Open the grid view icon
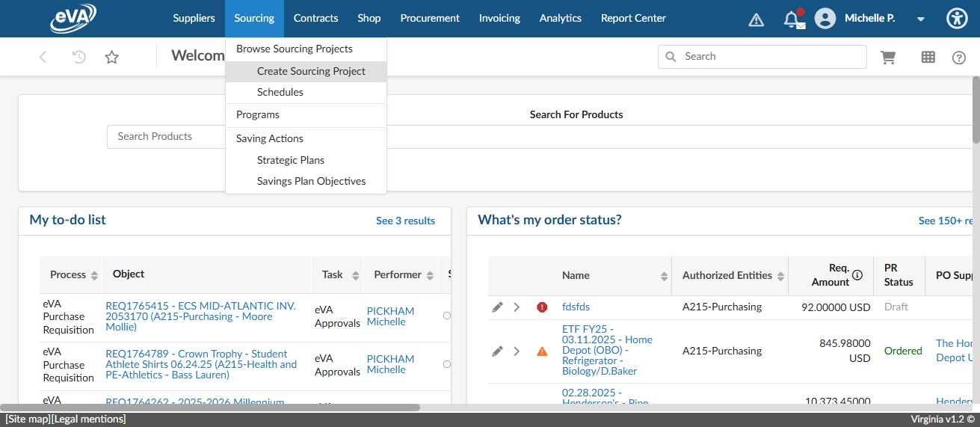The height and width of the screenshot is (427, 980). 928,57
